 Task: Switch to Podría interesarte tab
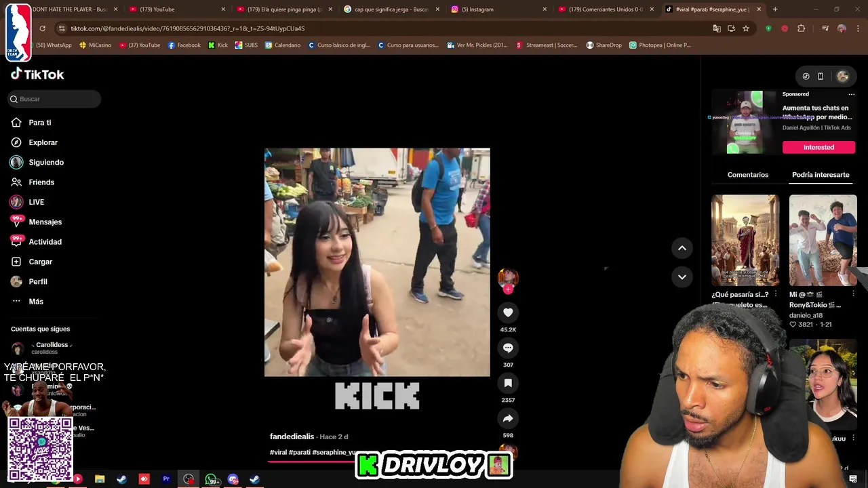click(821, 175)
